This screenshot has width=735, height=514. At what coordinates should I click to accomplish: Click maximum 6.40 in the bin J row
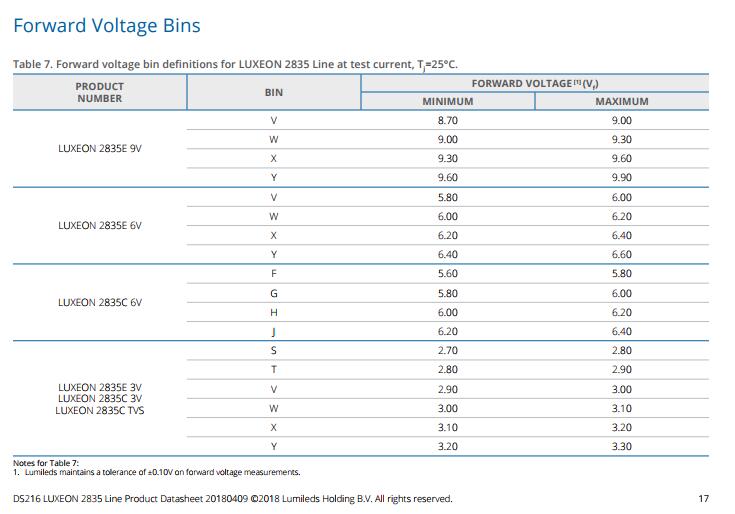[622, 332]
